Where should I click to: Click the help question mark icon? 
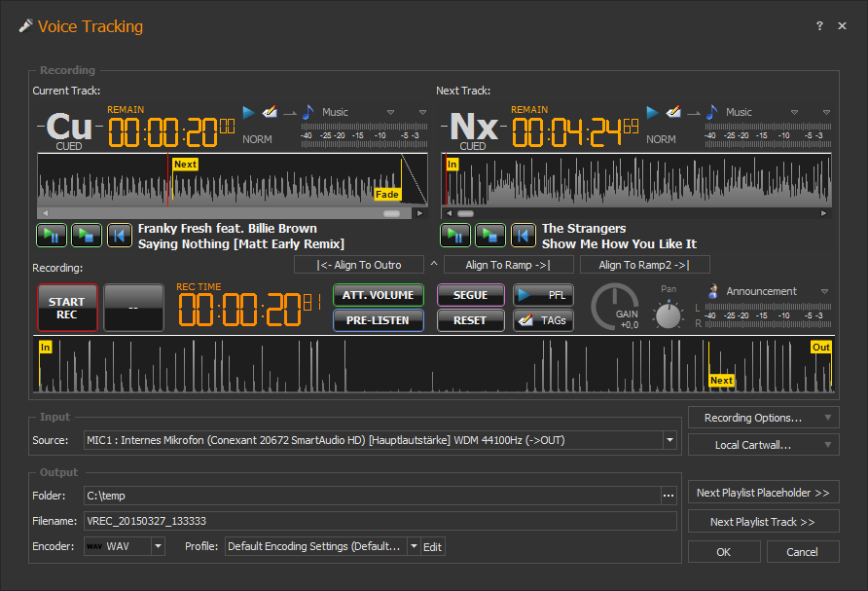pos(819,26)
